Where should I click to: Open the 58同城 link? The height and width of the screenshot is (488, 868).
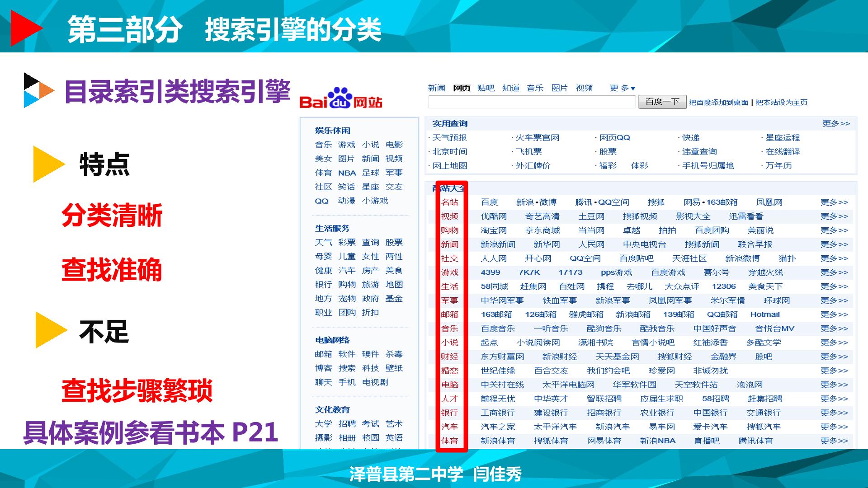pos(494,286)
